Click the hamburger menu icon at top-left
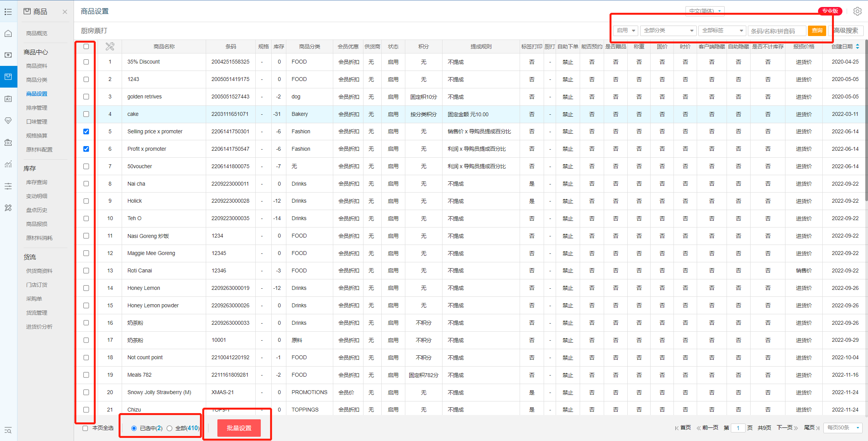868x441 pixels. click(8, 12)
